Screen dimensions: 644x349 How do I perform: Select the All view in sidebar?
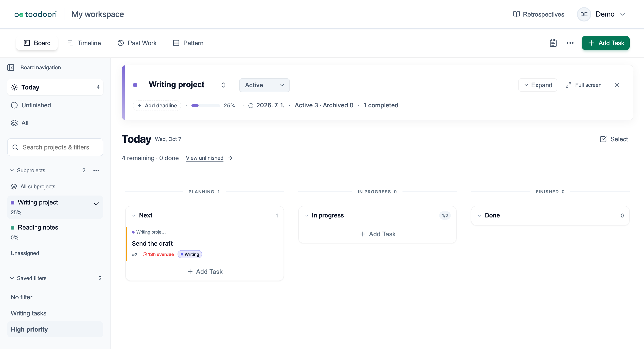click(55, 123)
